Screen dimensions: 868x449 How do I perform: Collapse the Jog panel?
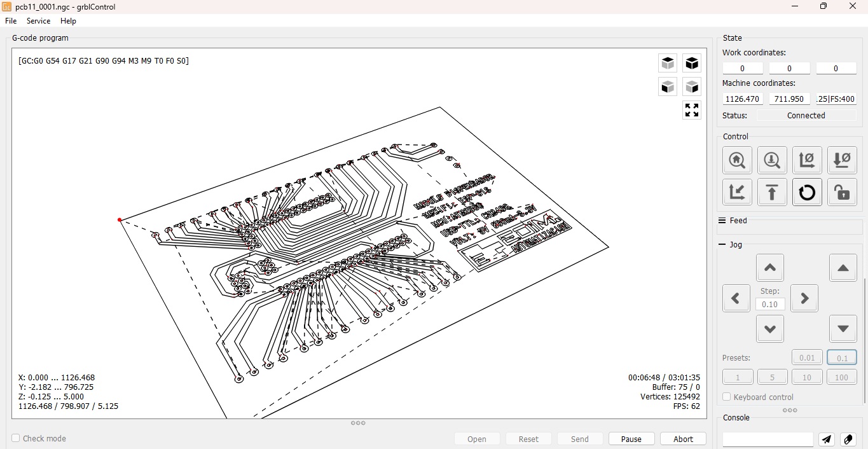click(722, 244)
